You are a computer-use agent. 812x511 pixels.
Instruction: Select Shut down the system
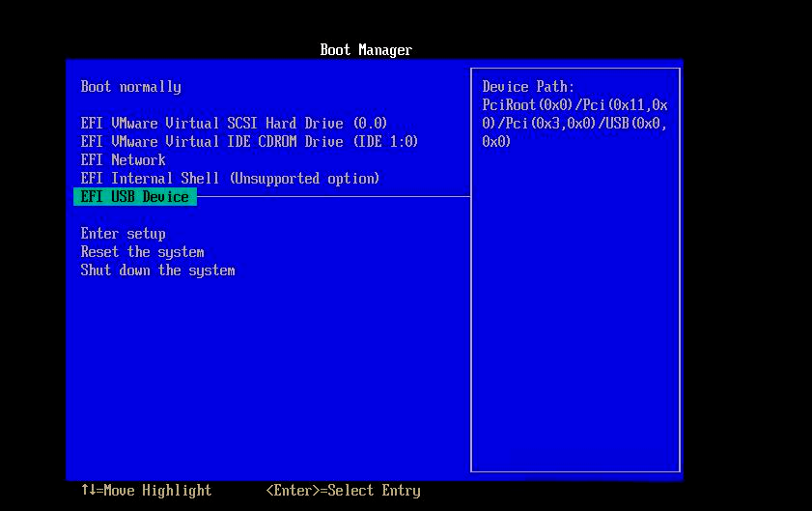click(157, 270)
